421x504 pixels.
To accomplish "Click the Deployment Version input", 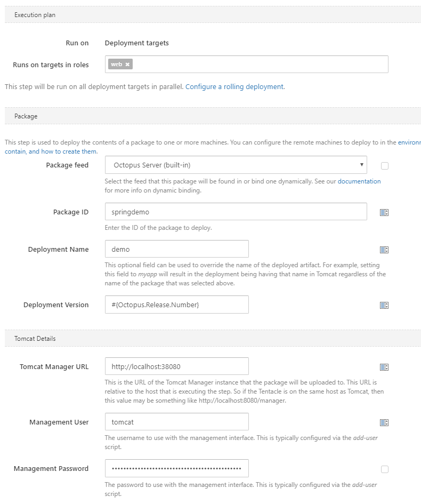I will click(176, 305).
